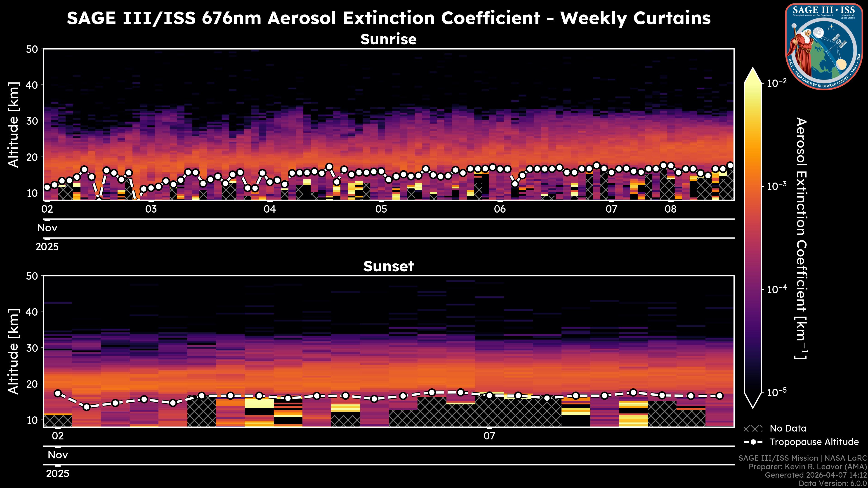Click the main plot title text
This screenshot has height=488, width=868.
pos(389,18)
